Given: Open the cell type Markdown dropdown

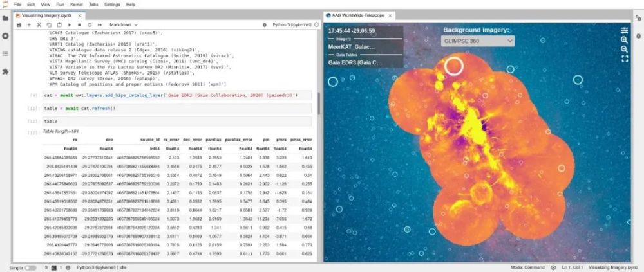Looking at the screenshot, I should pyautogui.click(x=123, y=24).
